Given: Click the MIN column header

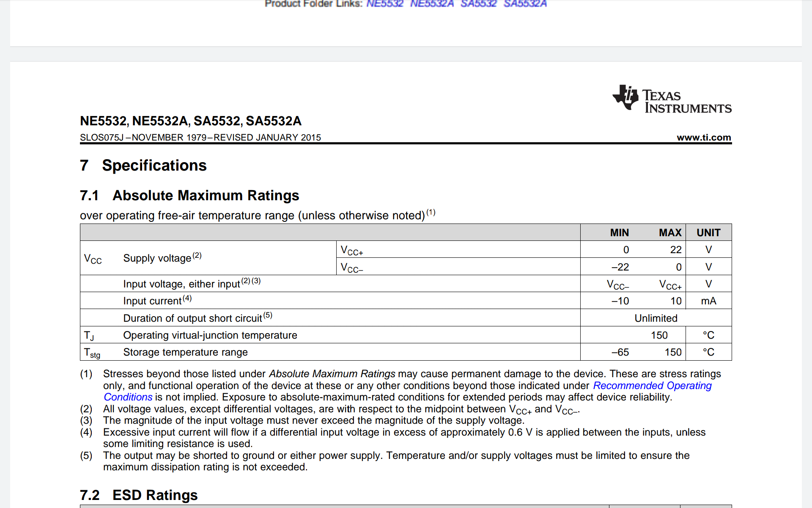Looking at the screenshot, I should click(619, 233).
